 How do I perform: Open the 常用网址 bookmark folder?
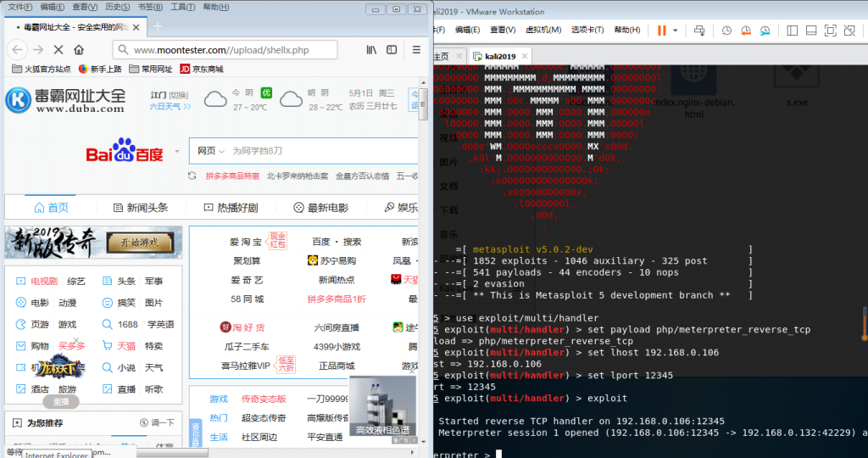coord(151,70)
